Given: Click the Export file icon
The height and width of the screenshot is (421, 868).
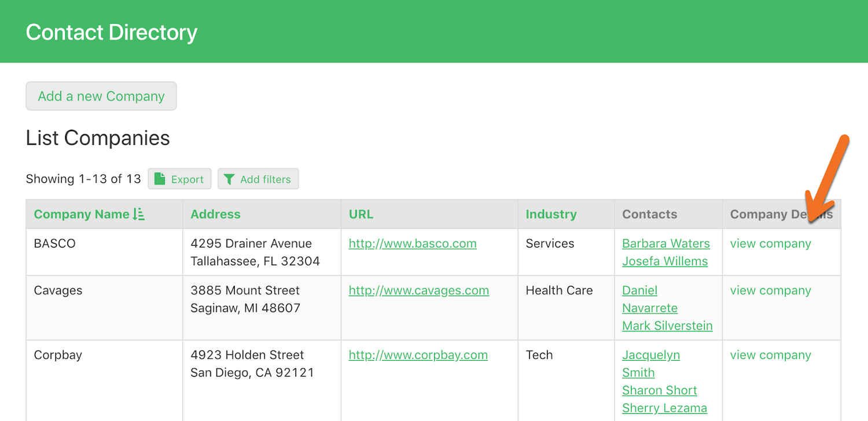Looking at the screenshot, I should [x=160, y=179].
